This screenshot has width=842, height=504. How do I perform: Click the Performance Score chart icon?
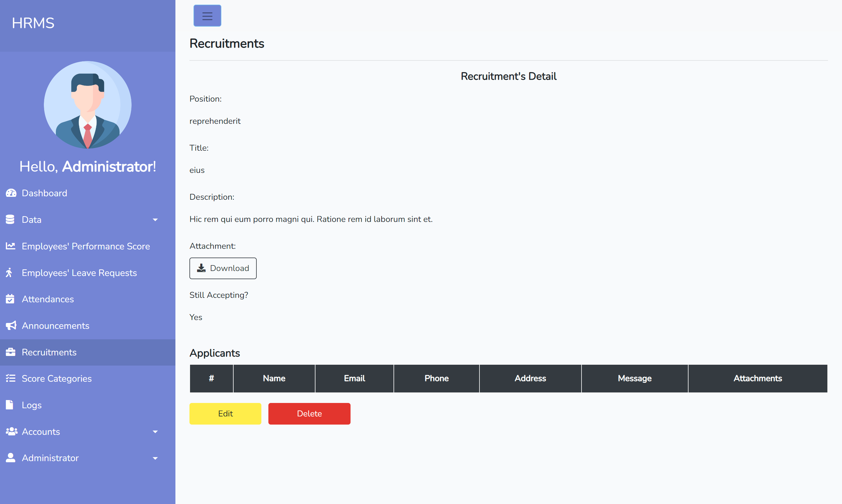point(11,246)
